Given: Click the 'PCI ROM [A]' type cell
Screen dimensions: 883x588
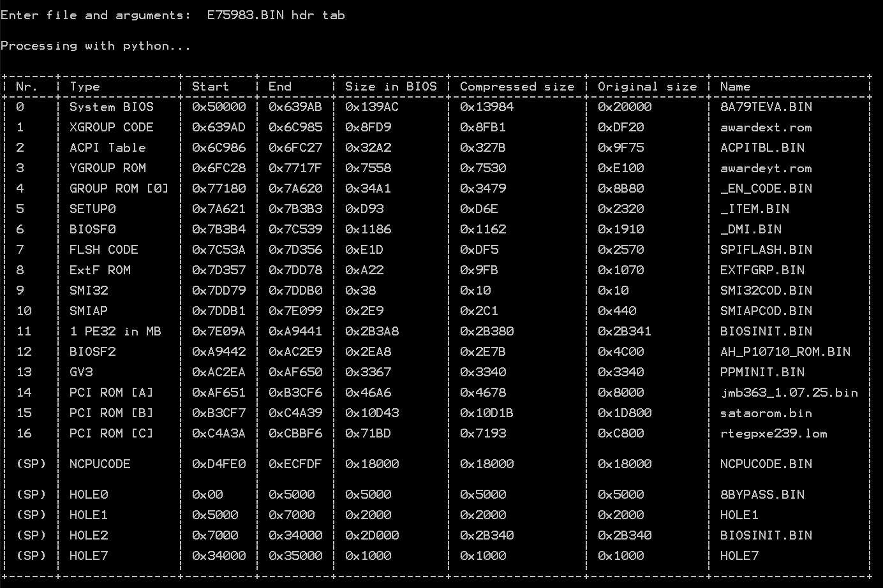Looking at the screenshot, I should (x=112, y=393).
